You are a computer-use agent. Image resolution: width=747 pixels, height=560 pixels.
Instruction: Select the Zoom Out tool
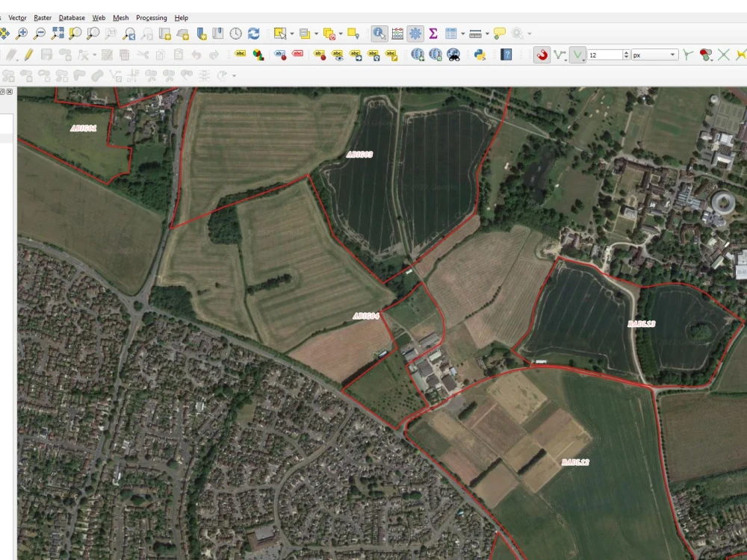(x=40, y=34)
